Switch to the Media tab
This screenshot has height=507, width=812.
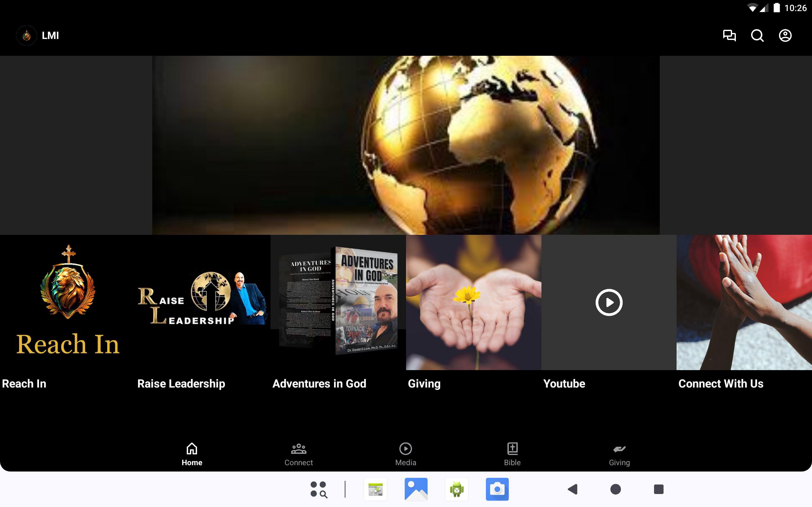pos(405,454)
